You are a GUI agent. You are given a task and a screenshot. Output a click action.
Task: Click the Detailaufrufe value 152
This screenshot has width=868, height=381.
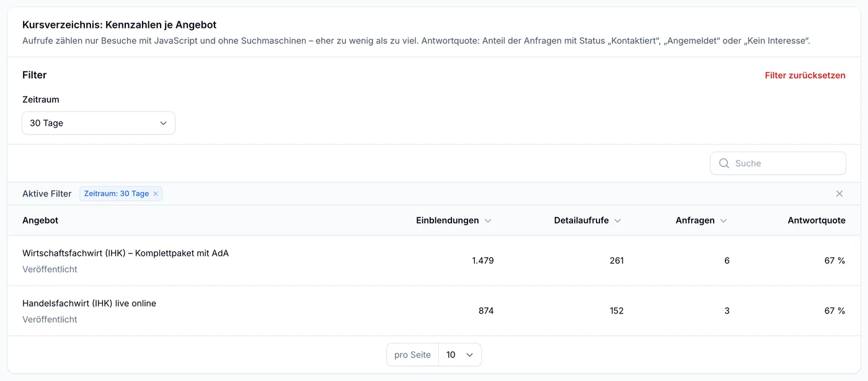tap(616, 311)
